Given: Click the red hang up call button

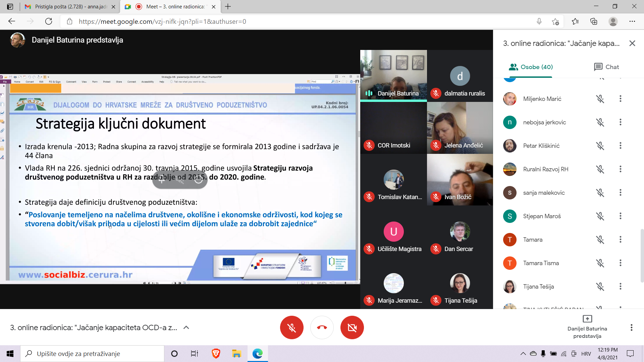Looking at the screenshot, I should point(322,327).
